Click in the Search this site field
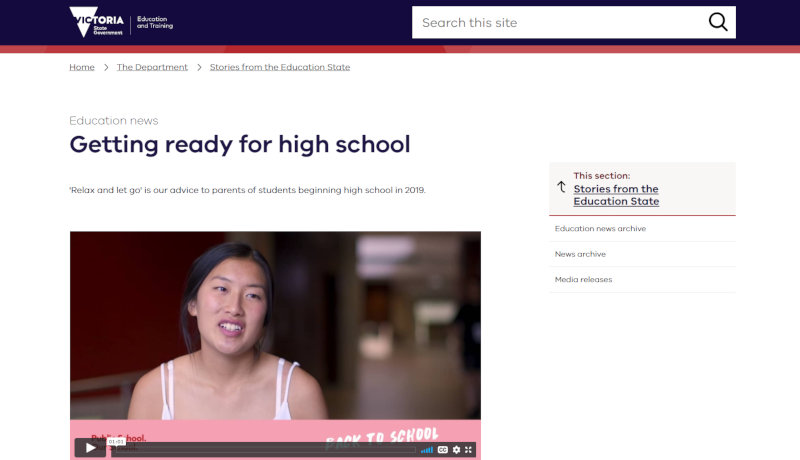Image resolution: width=800 pixels, height=460 pixels. click(555, 22)
